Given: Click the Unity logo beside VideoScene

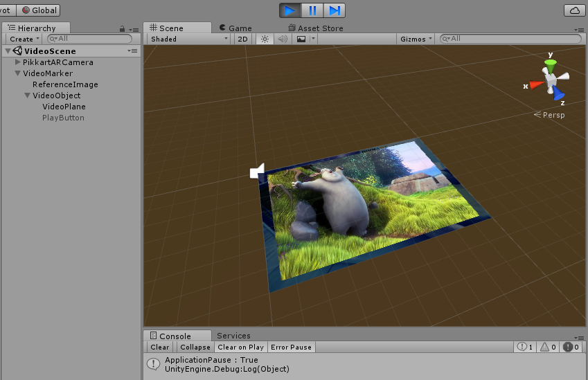Looking at the screenshot, I should [17, 51].
